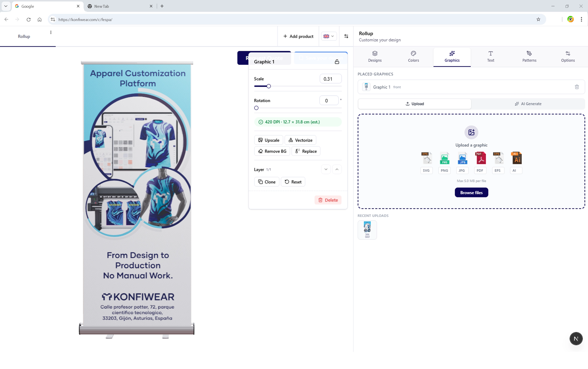Click the browser profile avatar
The width and height of the screenshot is (588, 369).
click(x=570, y=19)
